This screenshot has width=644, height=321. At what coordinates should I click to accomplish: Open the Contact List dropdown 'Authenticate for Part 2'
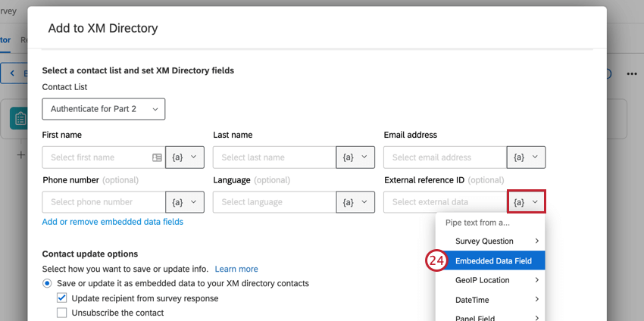pos(104,109)
